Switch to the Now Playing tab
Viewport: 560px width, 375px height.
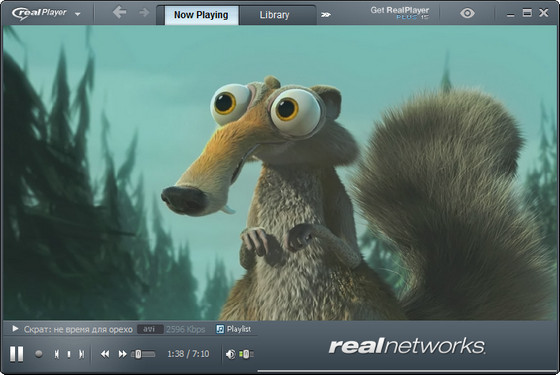[x=201, y=15]
